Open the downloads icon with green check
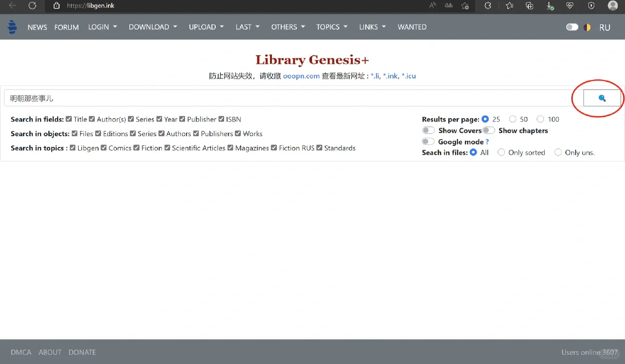 (550, 6)
